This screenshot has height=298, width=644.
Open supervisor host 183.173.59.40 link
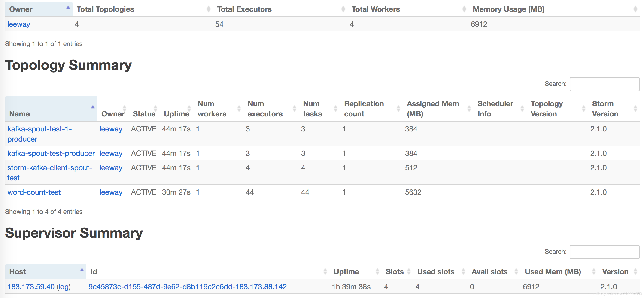31,286
